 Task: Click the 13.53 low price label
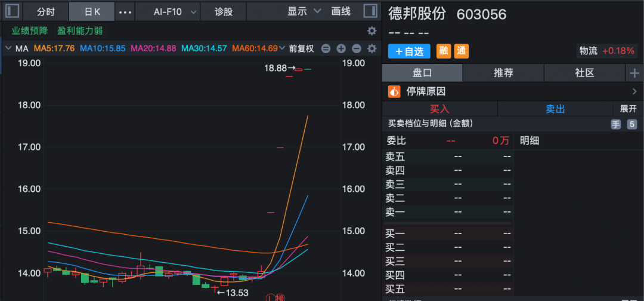(237, 293)
